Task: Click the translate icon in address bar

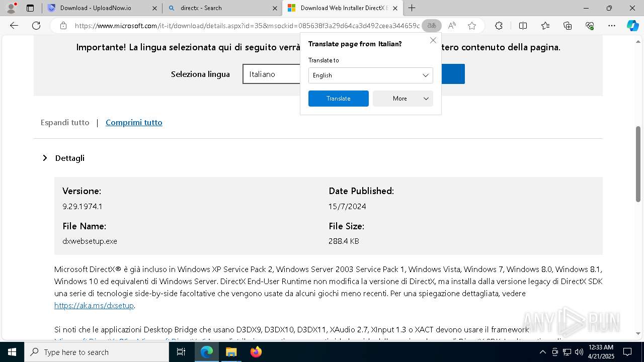Action: coord(432,26)
